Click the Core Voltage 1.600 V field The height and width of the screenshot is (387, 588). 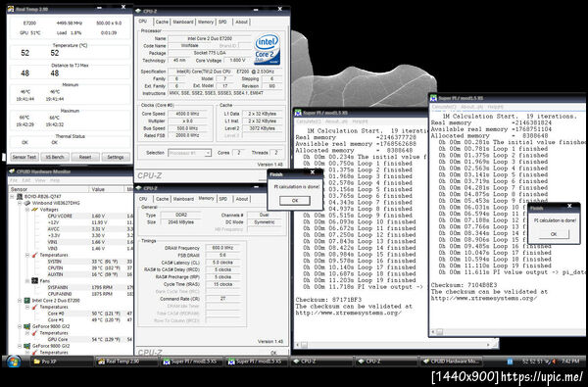point(237,60)
